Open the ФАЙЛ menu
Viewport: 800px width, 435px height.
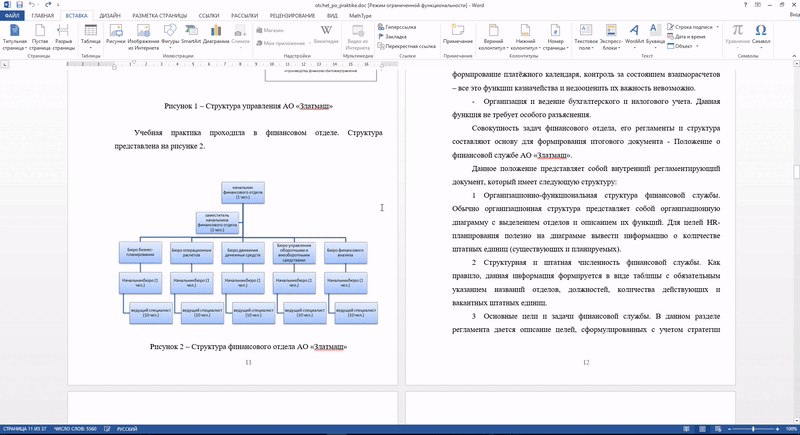point(12,16)
